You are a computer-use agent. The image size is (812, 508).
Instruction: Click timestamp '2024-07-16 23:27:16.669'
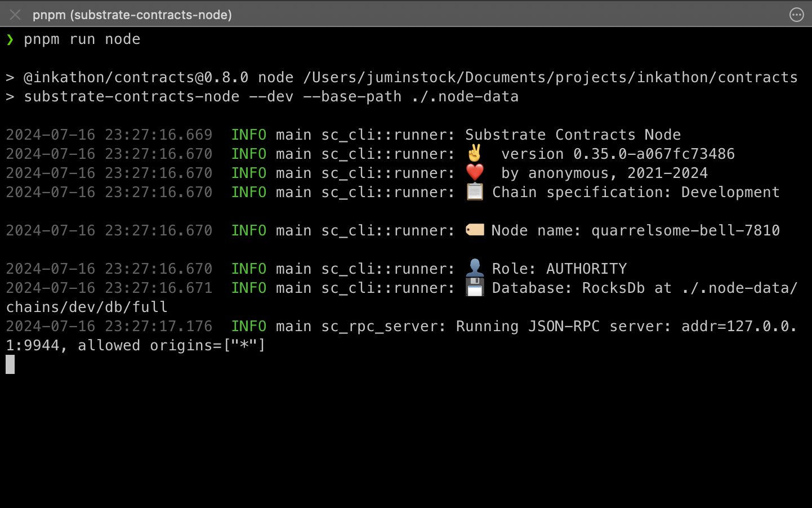pos(109,135)
